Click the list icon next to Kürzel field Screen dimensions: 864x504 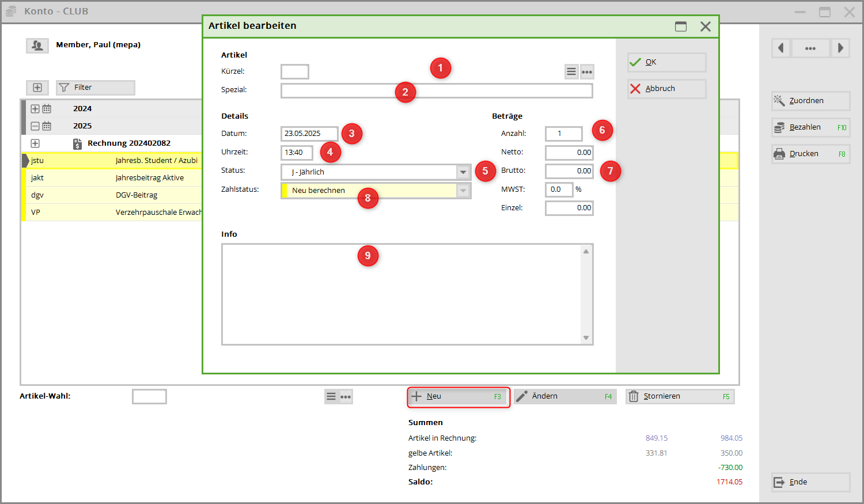coord(571,72)
